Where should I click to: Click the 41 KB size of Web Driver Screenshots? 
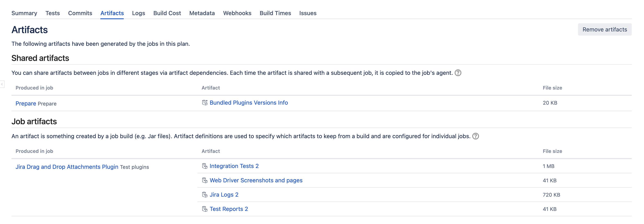click(550, 180)
